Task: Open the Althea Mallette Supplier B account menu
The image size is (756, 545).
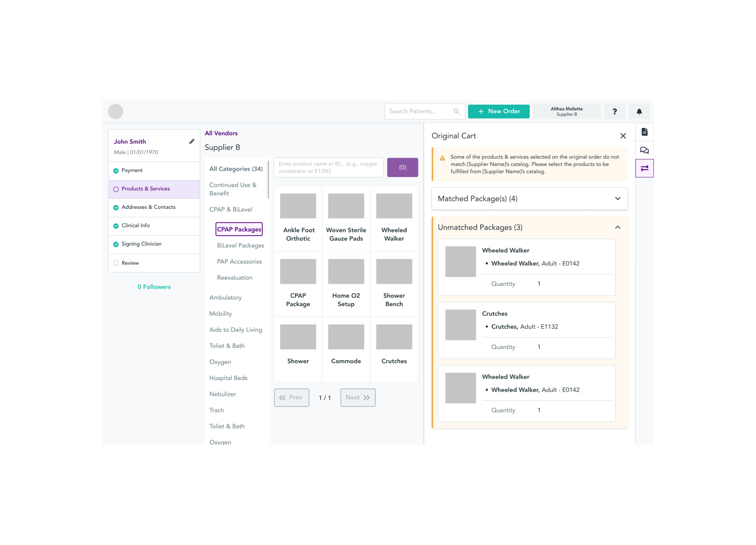Action: pyautogui.click(x=567, y=112)
